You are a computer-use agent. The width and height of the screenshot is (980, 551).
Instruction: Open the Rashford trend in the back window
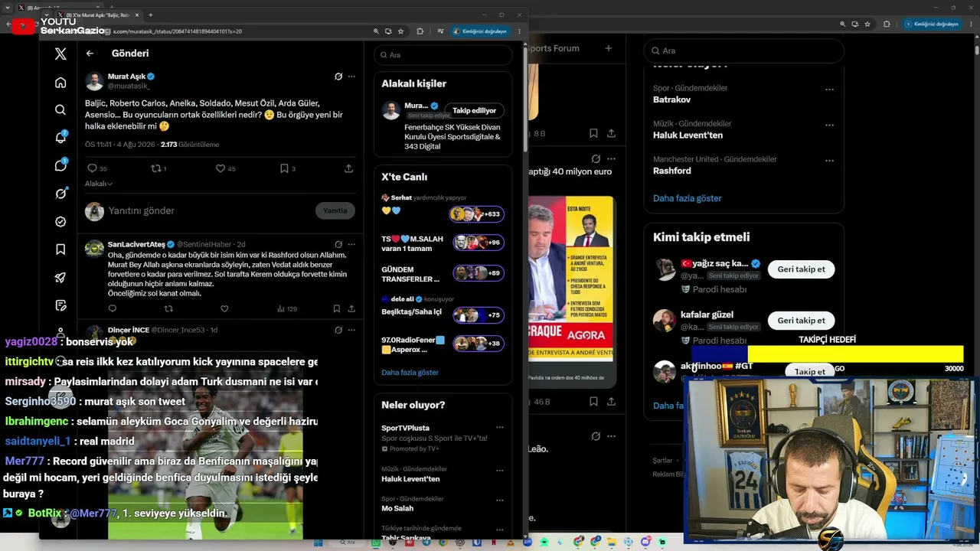(x=671, y=171)
